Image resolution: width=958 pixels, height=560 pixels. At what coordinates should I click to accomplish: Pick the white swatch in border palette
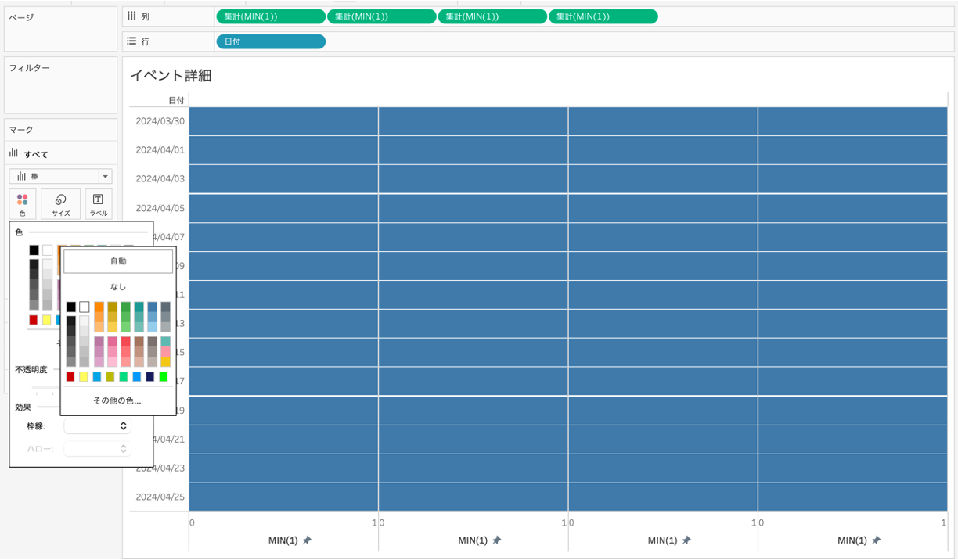tap(84, 307)
